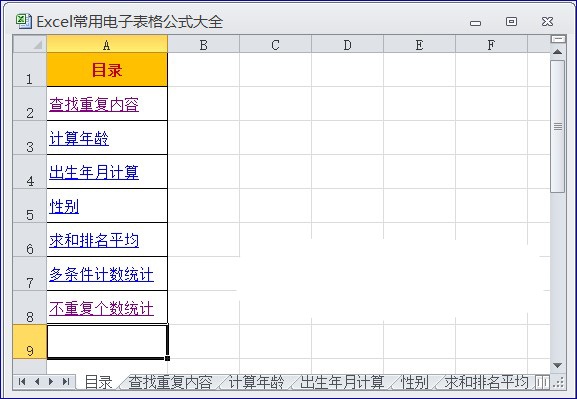Click the vertical scrollbar up arrow
Screen dimensions: 577x399
click(557, 52)
